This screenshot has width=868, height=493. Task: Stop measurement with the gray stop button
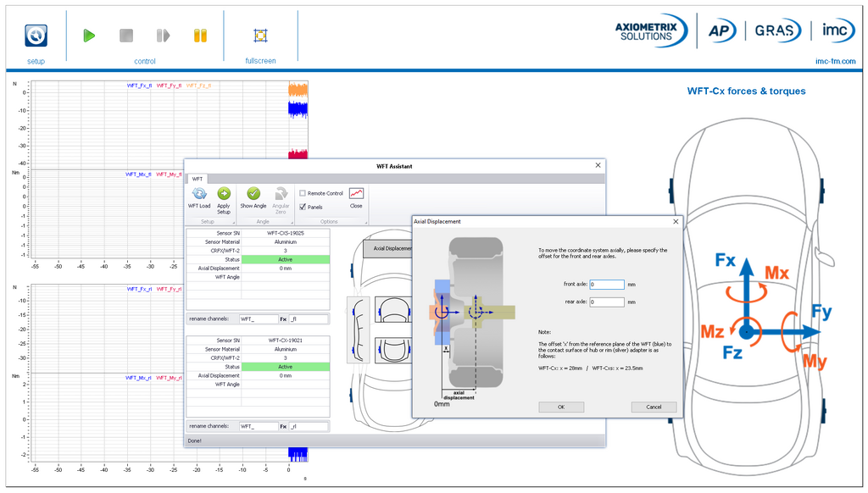pyautogui.click(x=126, y=36)
